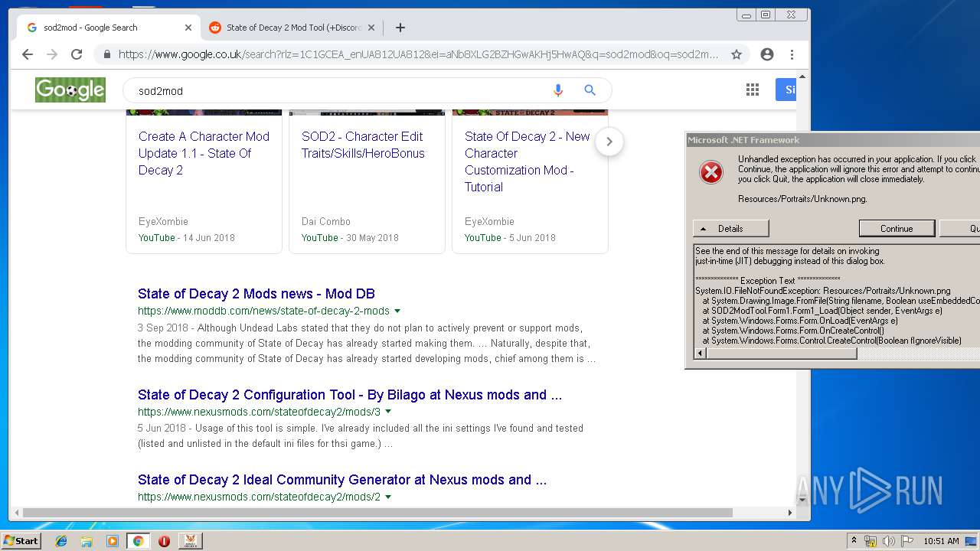Collapse Details in the .NET error dialog
The height and width of the screenshot is (551, 980).
[730, 228]
